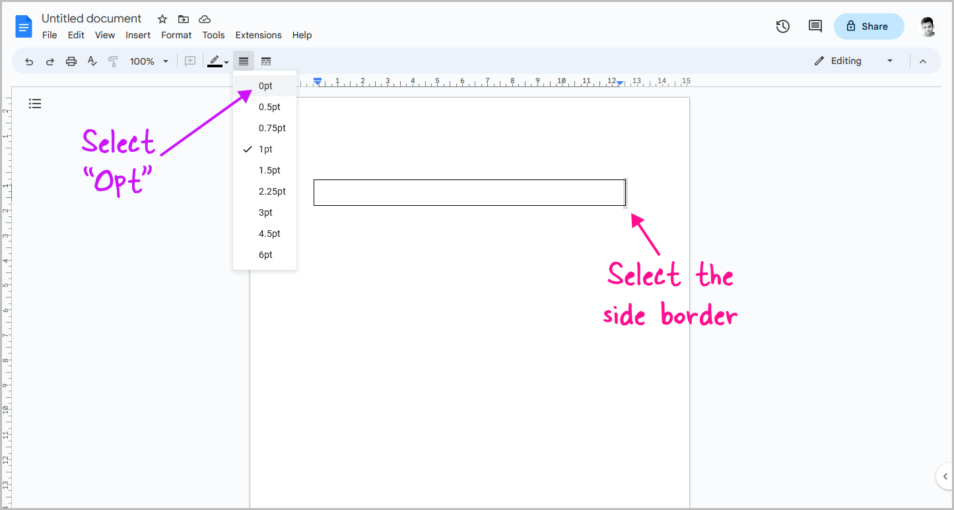This screenshot has height=510, width=954.
Task: Run spelling and grammar check
Action: click(x=92, y=61)
